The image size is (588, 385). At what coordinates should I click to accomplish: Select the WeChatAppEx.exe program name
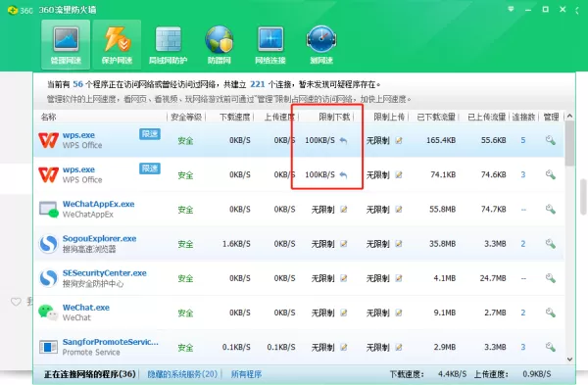click(x=99, y=205)
